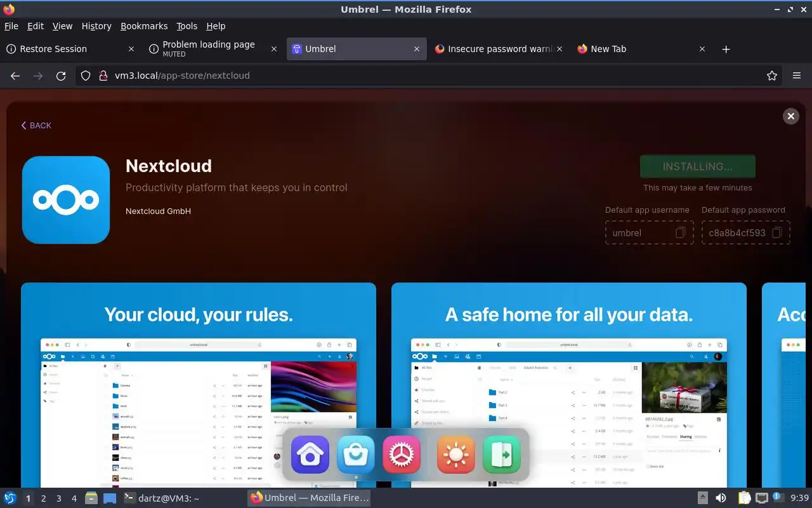This screenshot has width=812, height=508.
Task: Reload the current page
Action: [x=61, y=76]
